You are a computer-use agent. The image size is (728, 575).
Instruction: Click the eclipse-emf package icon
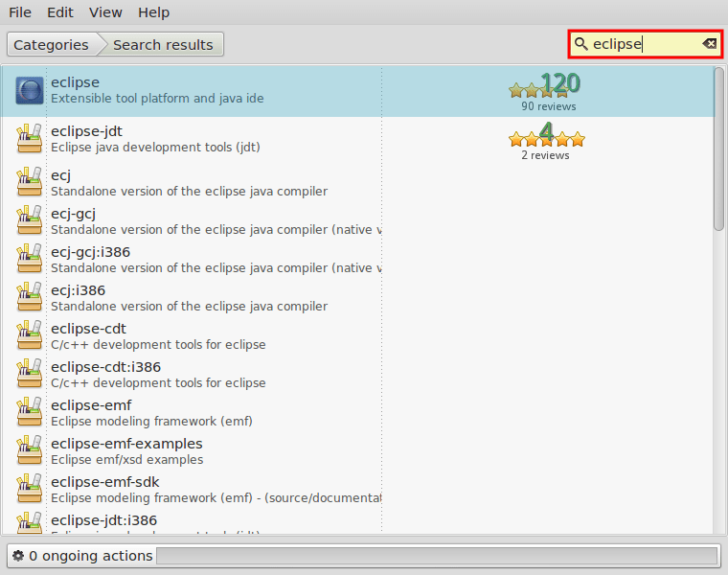pos(30,412)
